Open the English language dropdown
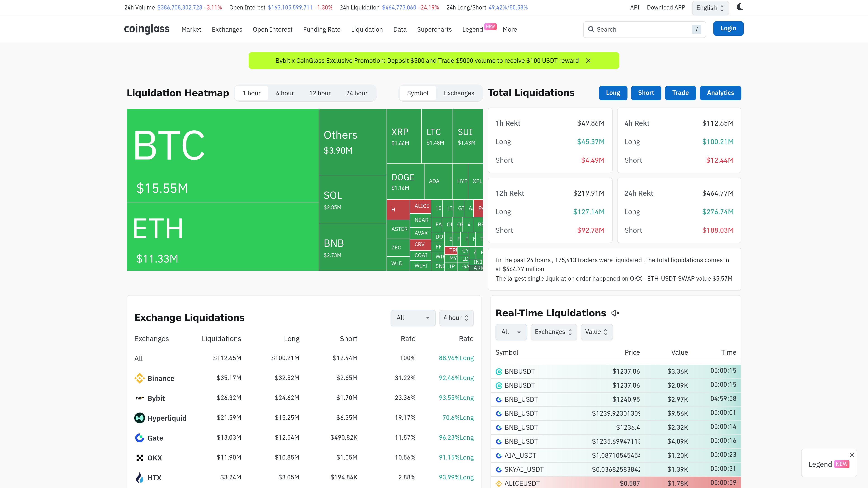868x488 pixels. point(710,8)
